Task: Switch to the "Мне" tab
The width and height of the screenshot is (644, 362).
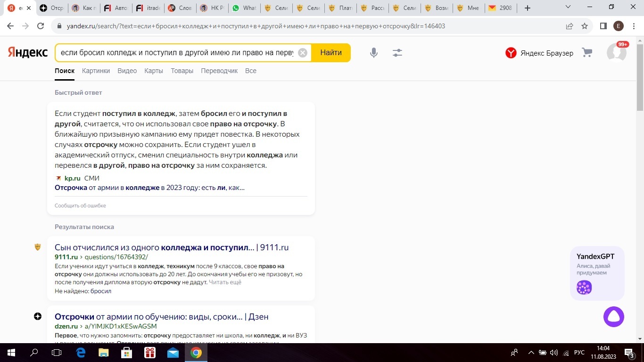Action: [468, 8]
